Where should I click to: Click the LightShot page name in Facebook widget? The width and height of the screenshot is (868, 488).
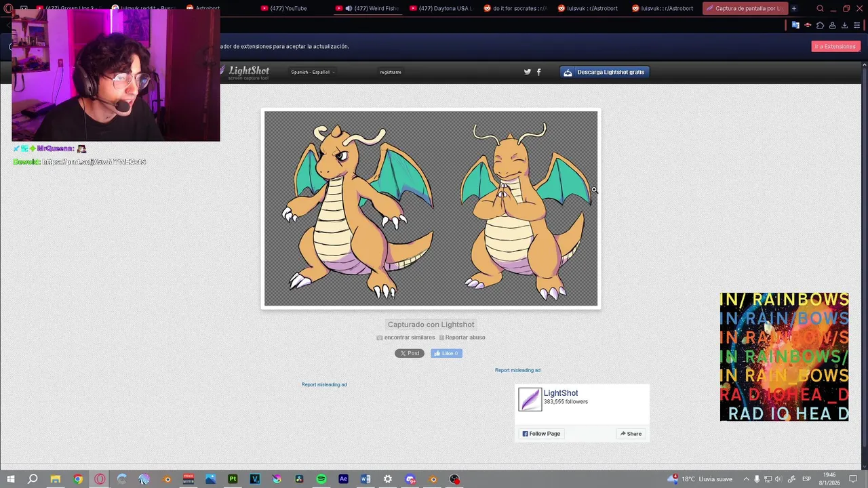561,393
